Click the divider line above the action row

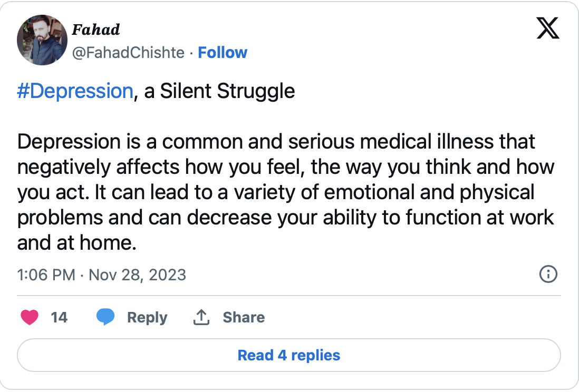click(289, 296)
